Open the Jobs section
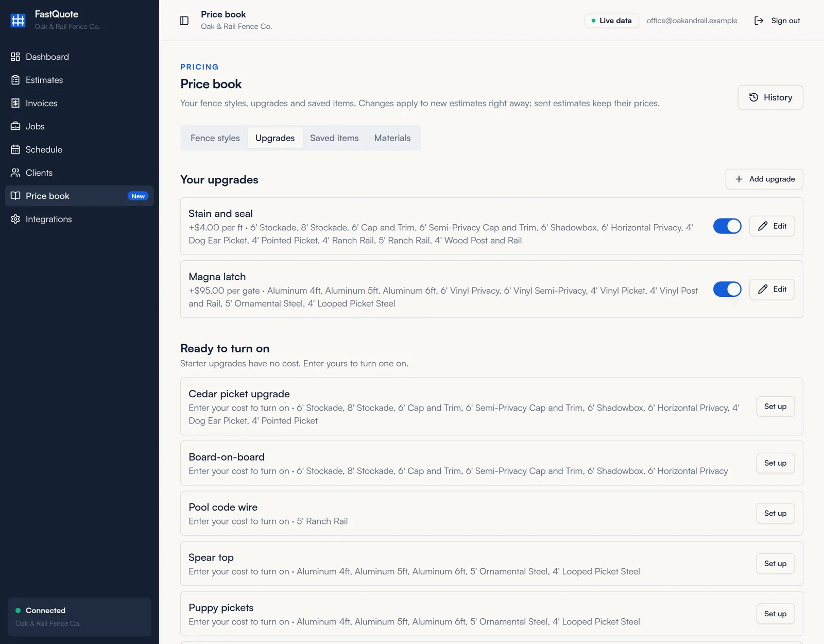 coord(79,126)
